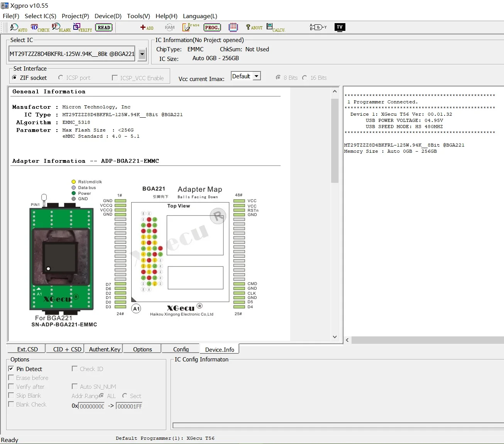Open the Select IC chip dropdown
Viewport: 504px width, 444px height.
(142, 54)
